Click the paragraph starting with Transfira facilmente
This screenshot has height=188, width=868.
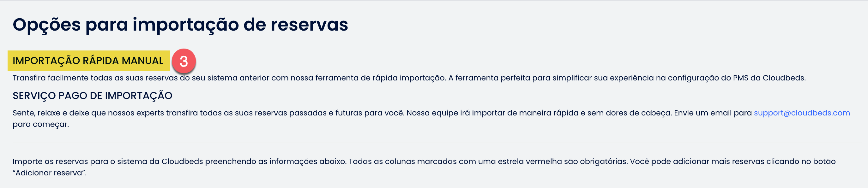(x=409, y=78)
